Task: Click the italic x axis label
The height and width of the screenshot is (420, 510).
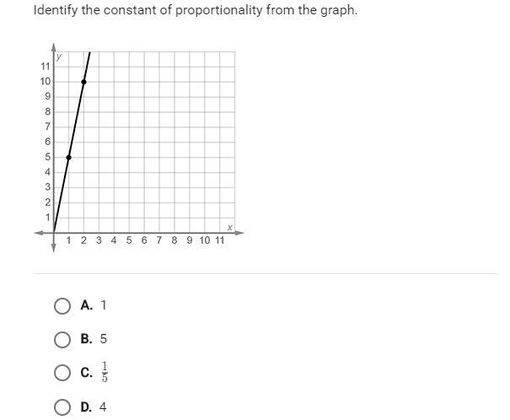Action: (229, 228)
